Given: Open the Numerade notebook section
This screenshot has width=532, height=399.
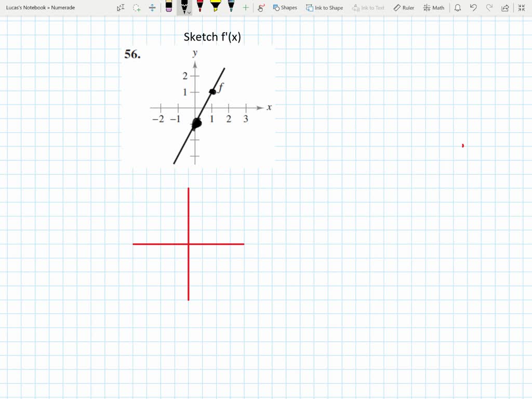Looking at the screenshot, I should (62, 7).
